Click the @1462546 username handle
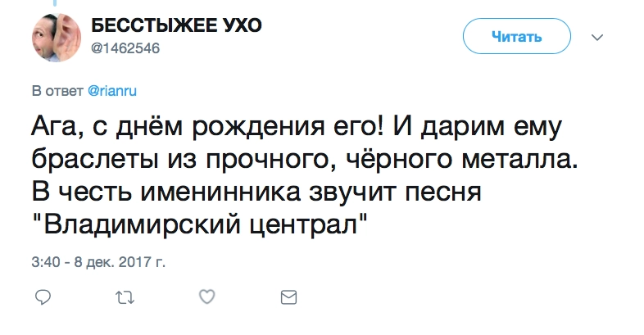Screen dimensions: 644x335 point(125,47)
